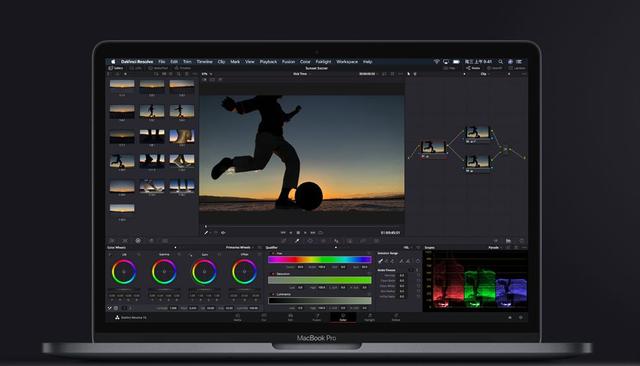
Task: Toggle the Hue qualifier enable dot
Action: click(273, 253)
